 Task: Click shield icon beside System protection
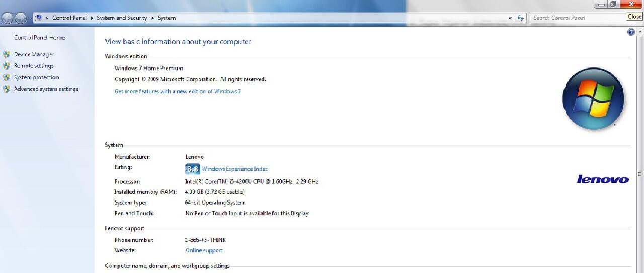(x=7, y=77)
